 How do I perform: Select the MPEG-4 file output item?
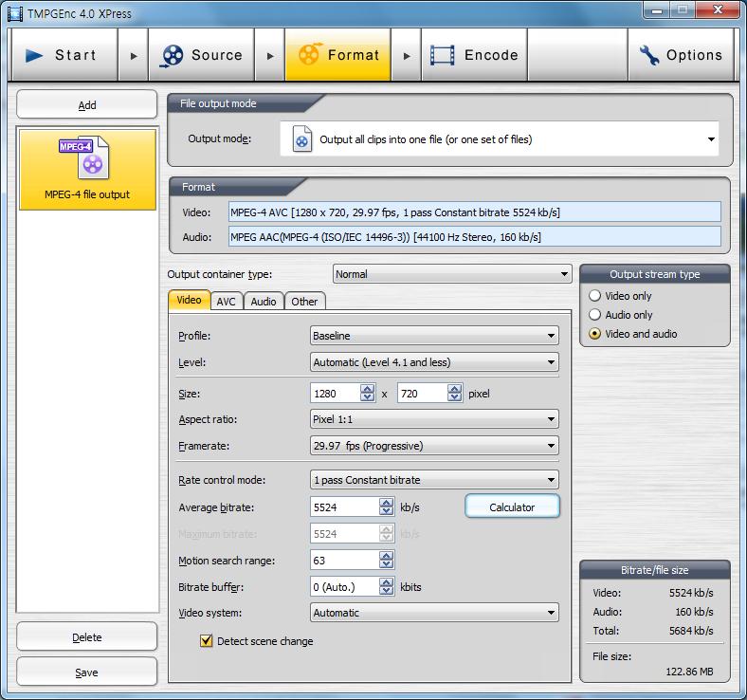click(87, 169)
